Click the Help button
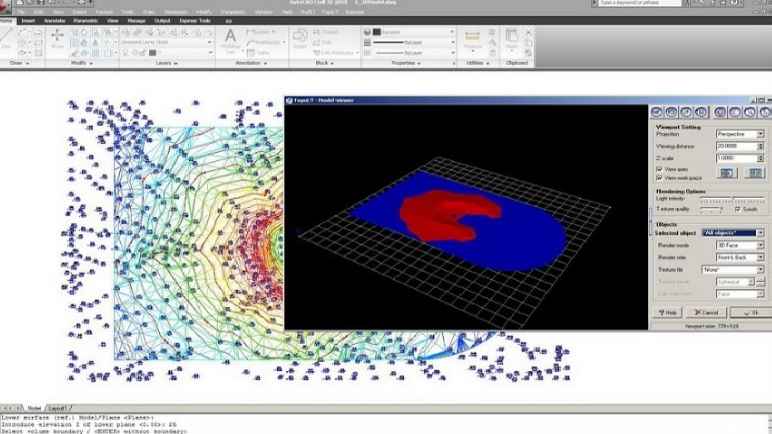 click(668, 312)
